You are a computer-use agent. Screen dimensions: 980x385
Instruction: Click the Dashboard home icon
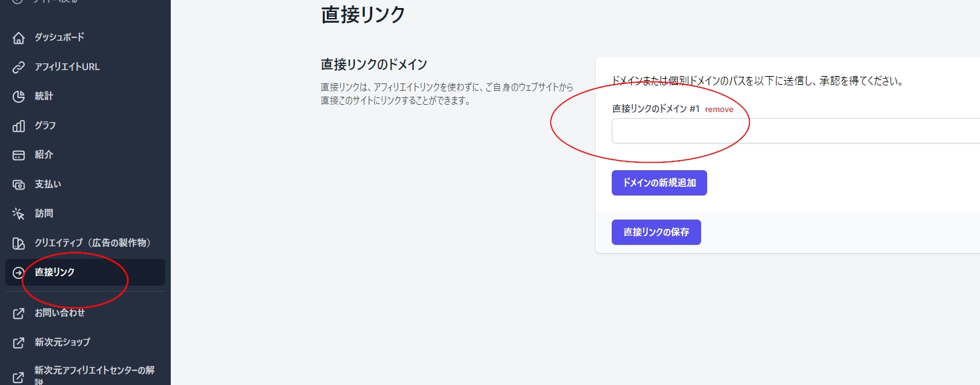pos(19,37)
